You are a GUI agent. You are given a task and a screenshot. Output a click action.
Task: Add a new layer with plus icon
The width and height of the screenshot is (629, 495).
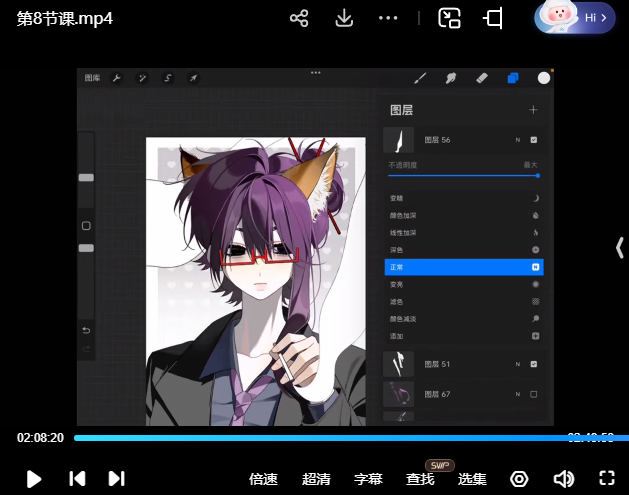(533, 110)
